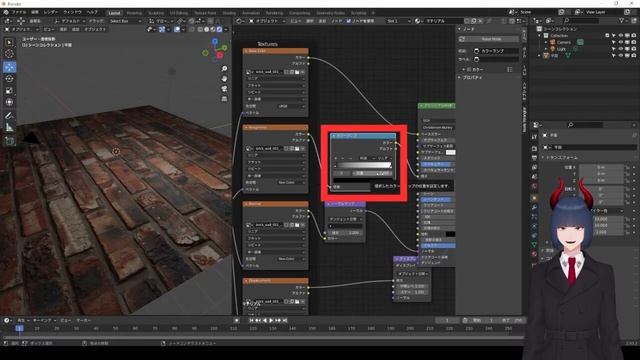Screen dimensions: 640x360
Task: Open the Select Box drag dropdown
Action: point(125,21)
